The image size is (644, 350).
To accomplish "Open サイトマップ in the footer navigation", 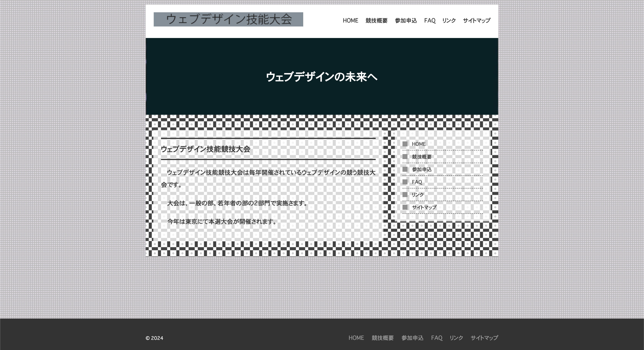I will coord(484,338).
